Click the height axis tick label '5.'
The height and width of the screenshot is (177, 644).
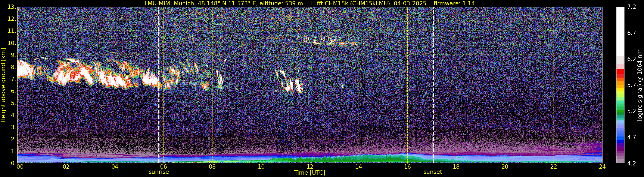(13, 103)
